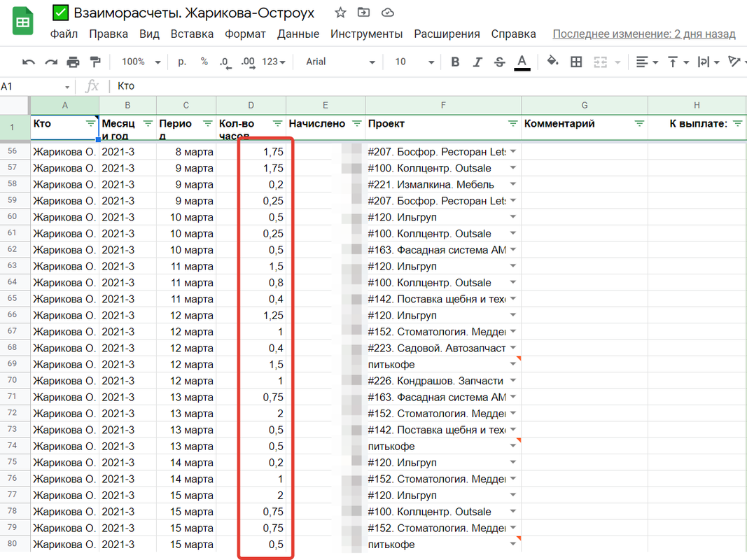Open text wrapping options
The width and height of the screenshot is (747, 560).
point(708,62)
